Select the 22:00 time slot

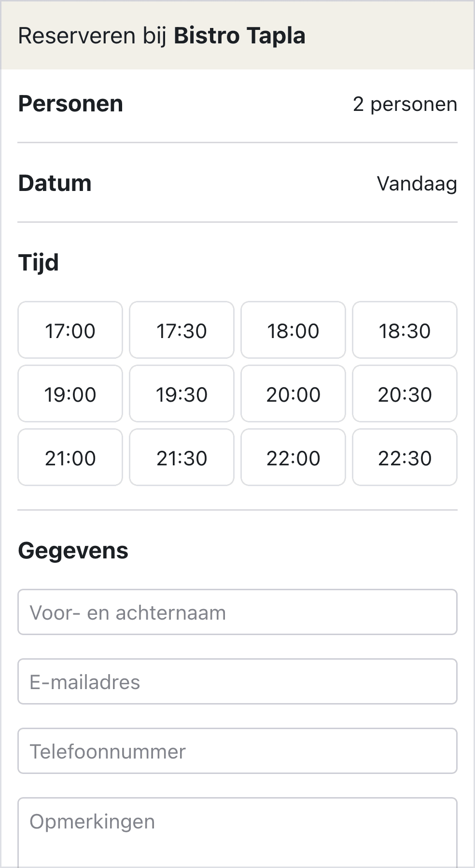click(293, 458)
